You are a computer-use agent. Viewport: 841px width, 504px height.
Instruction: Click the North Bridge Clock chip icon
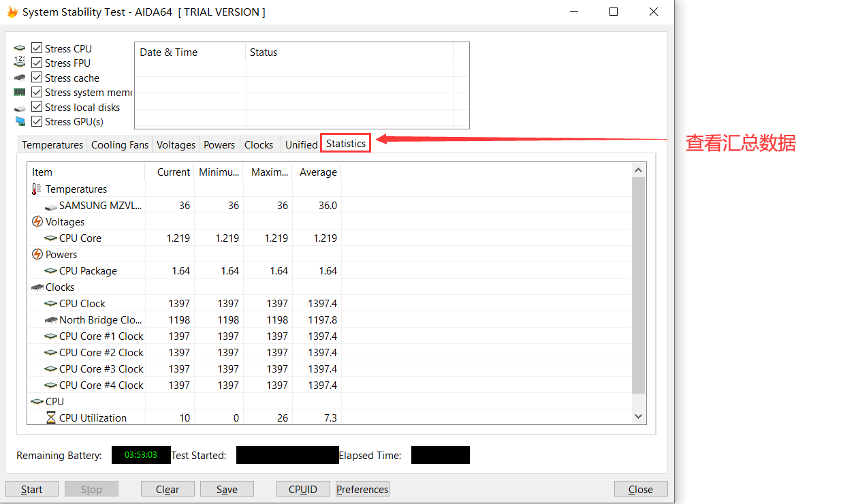coord(51,320)
